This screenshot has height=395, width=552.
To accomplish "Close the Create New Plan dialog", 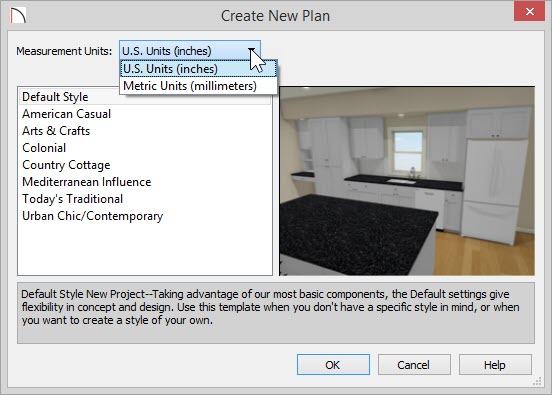I will (x=529, y=12).
